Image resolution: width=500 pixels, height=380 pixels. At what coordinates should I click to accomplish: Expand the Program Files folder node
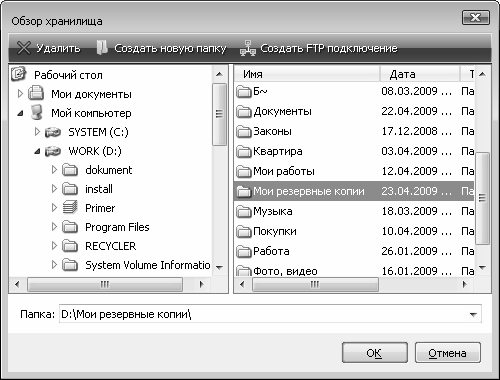(x=54, y=227)
